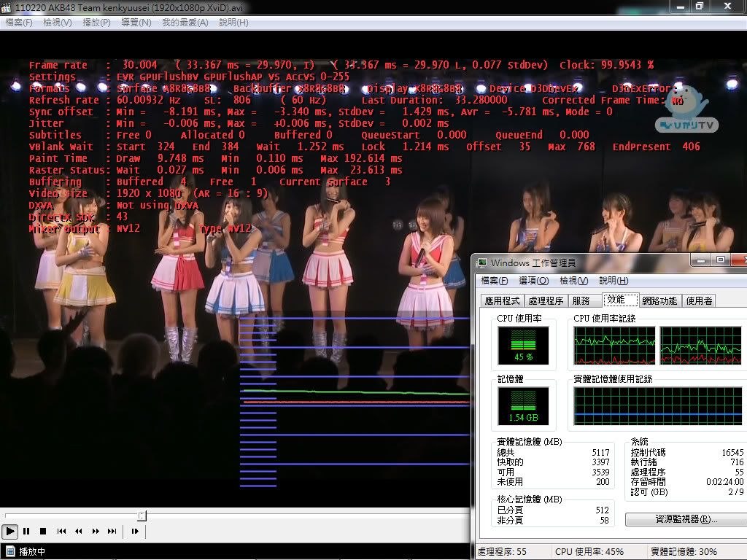Switch to 應用程式 tab in Task Manager
747x560 pixels.
[503, 300]
